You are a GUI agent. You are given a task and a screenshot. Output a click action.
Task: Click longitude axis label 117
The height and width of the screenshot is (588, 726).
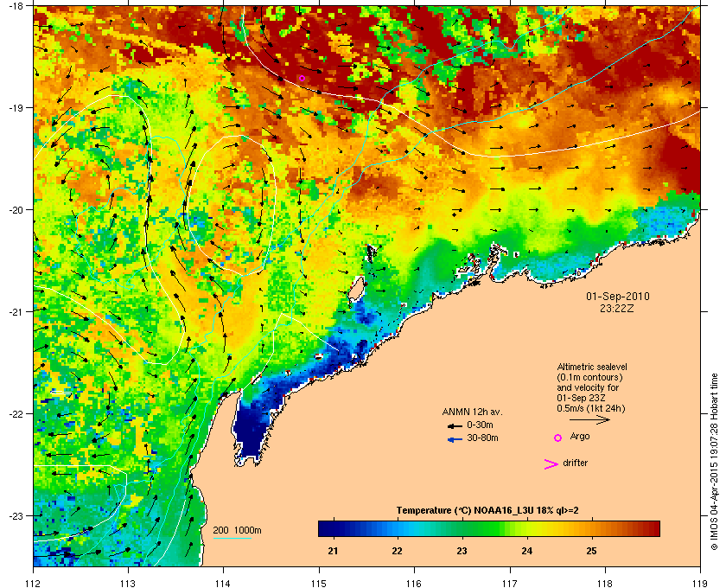click(510, 583)
